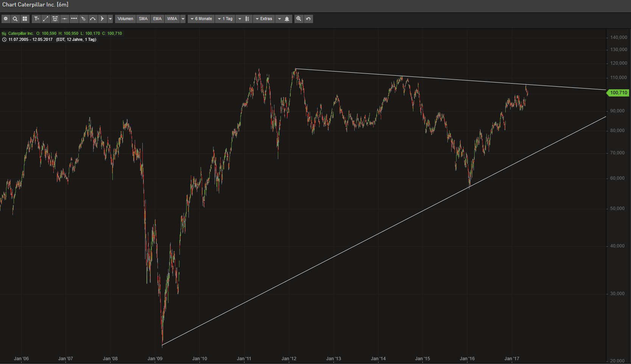Screen dimensions: 631x364
Task: Open the 1 Tag interval dropdown
Action: [x=225, y=19]
